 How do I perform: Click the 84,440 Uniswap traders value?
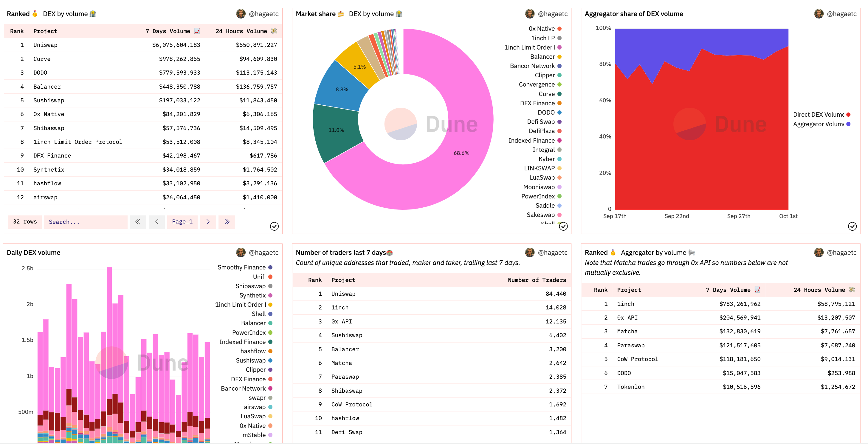click(x=556, y=294)
